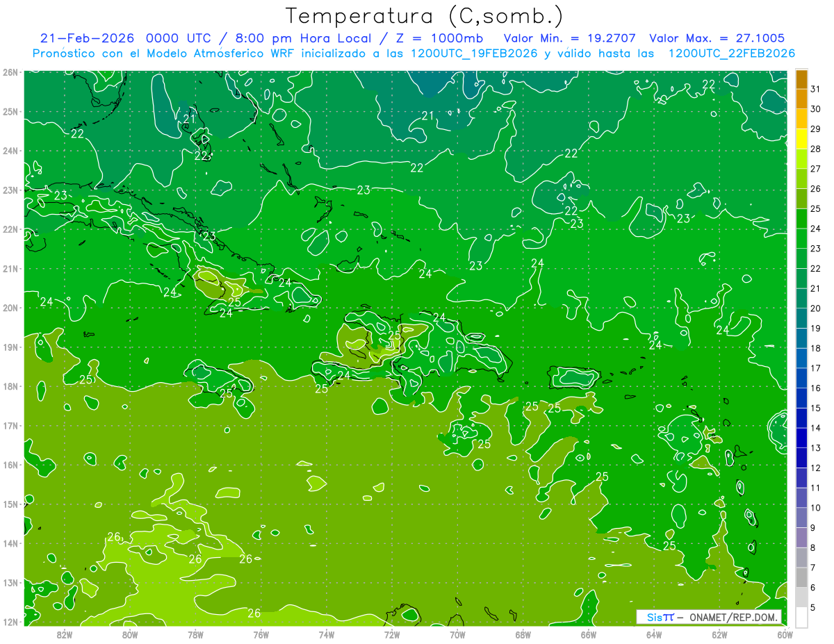Click the '62W' longitude axis label
The image size is (834, 644).
[x=720, y=634]
